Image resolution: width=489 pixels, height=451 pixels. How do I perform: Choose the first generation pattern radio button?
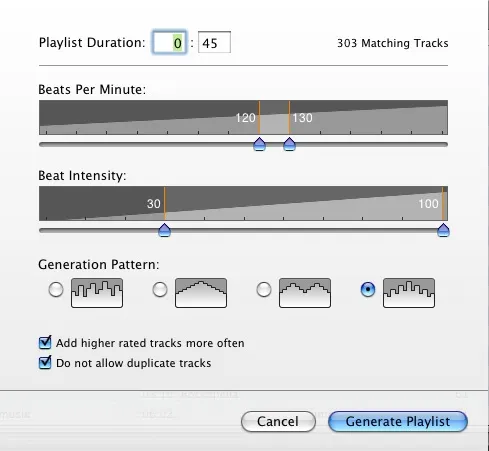click(56, 289)
